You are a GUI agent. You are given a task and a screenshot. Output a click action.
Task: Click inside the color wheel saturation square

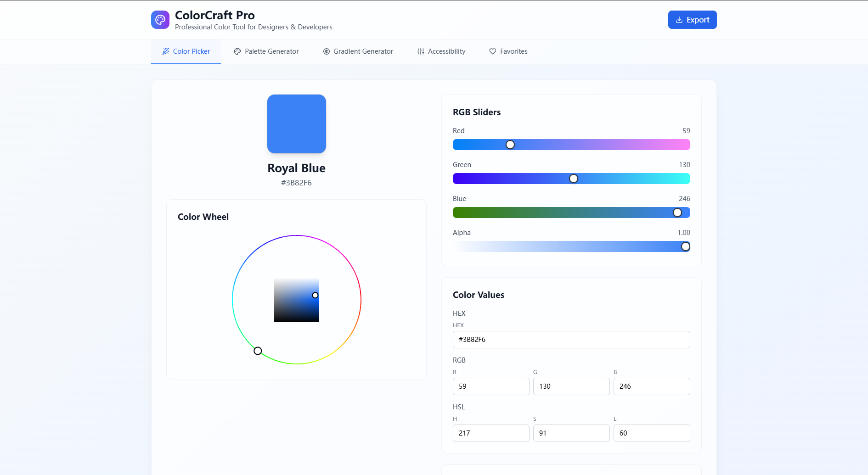(x=296, y=301)
